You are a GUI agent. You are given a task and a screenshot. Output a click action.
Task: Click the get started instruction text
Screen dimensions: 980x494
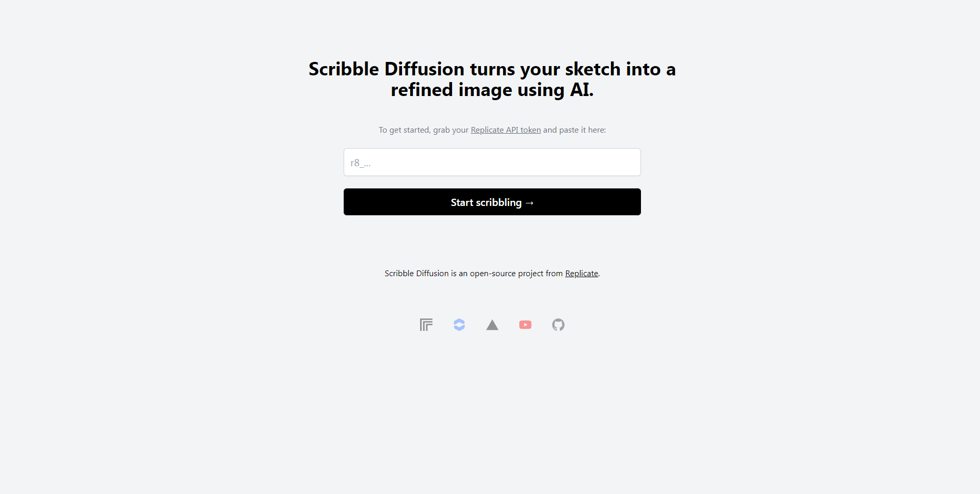pos(492,130)
